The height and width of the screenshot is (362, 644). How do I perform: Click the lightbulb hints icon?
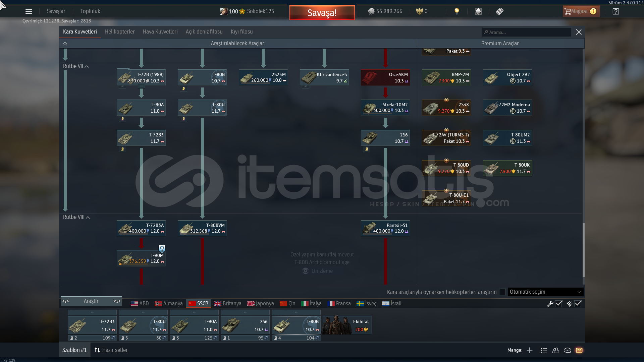tap(457, 11)
